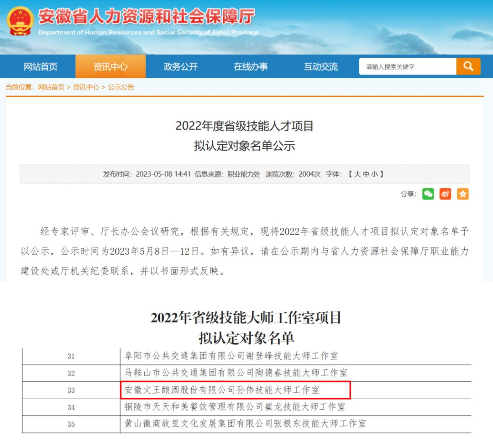Set font size to 小
This screenshot has height=448, width=493.
(x=374, y=174)
